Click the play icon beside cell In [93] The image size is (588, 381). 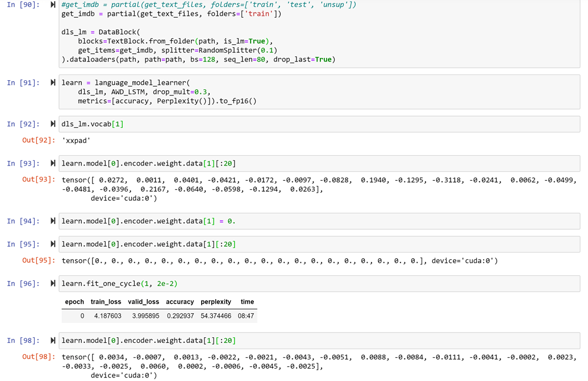click(52, 163)
